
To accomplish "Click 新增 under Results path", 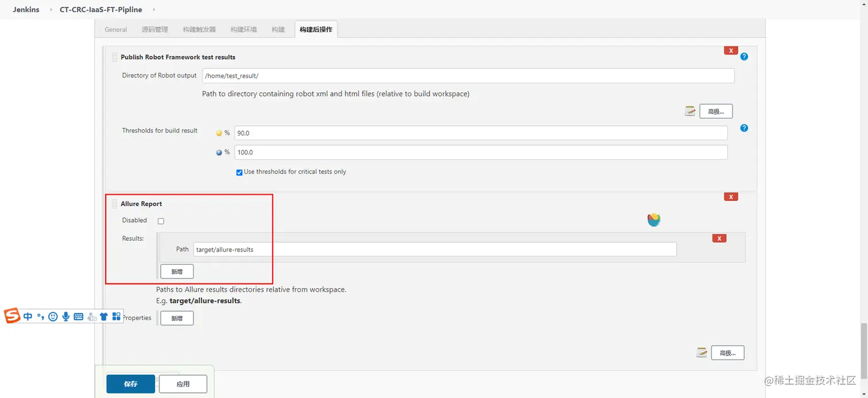I will pyautogui.click(x=177, y=271).
